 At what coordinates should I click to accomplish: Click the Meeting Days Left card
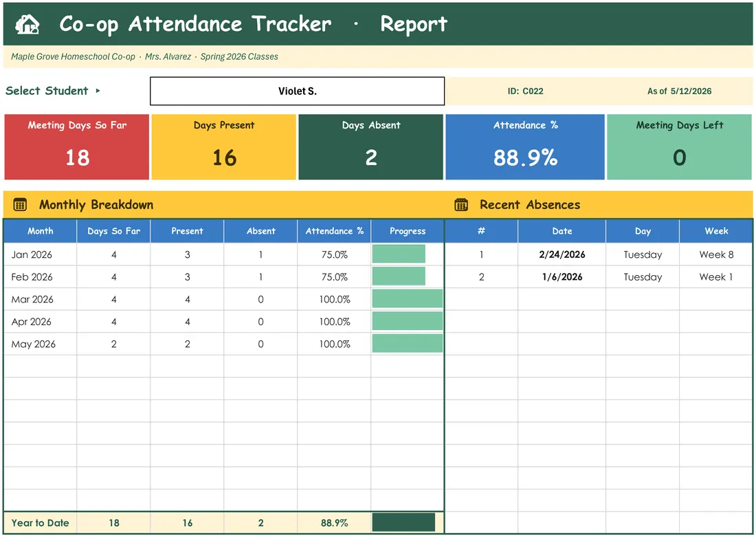coord(679,146)
